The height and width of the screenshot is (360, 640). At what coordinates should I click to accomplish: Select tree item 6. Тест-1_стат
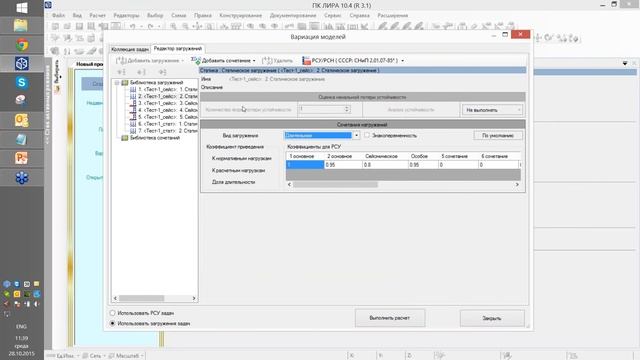point(167,124)
